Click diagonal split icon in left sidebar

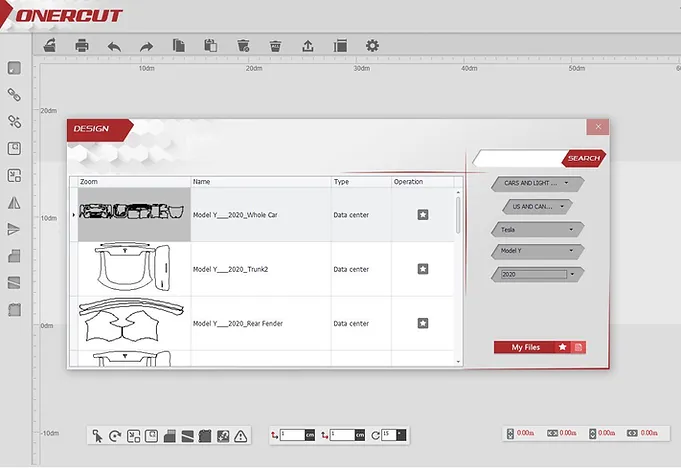(14, 283)
